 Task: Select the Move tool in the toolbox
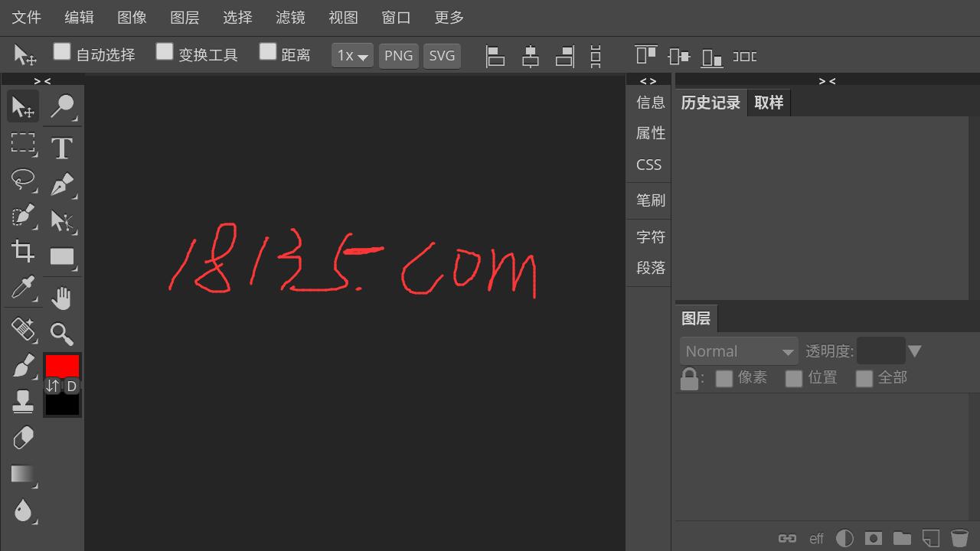click(x=23, y=107)
